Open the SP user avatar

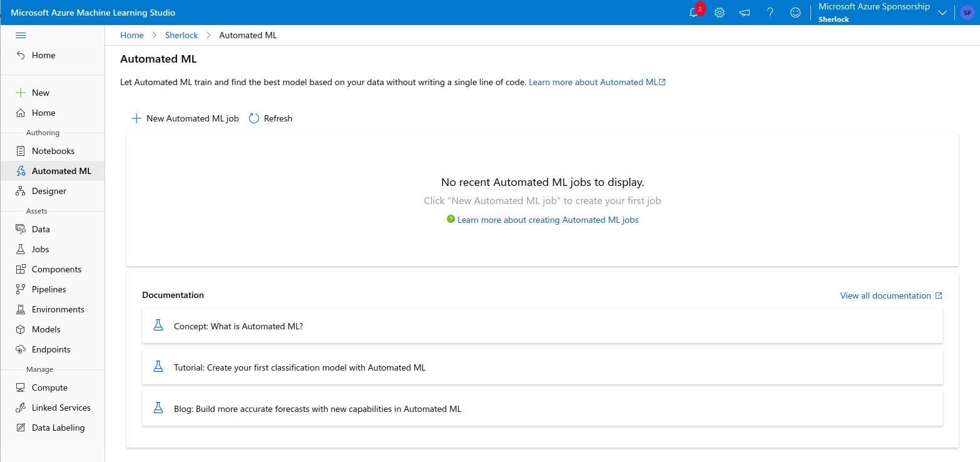[x=967, y=13]
